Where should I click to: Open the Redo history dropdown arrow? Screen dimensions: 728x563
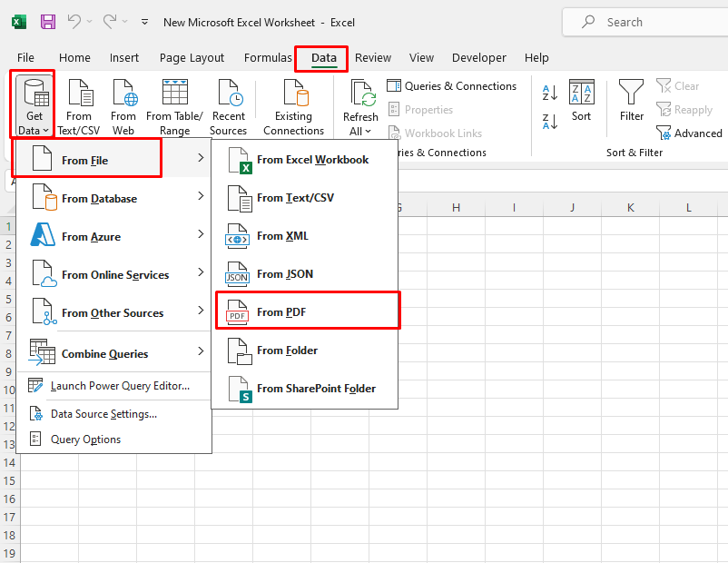pos(125,22)
